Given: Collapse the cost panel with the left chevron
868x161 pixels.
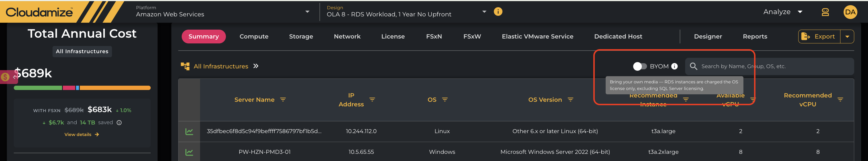Looking at the screenshot, I should 14,77.
